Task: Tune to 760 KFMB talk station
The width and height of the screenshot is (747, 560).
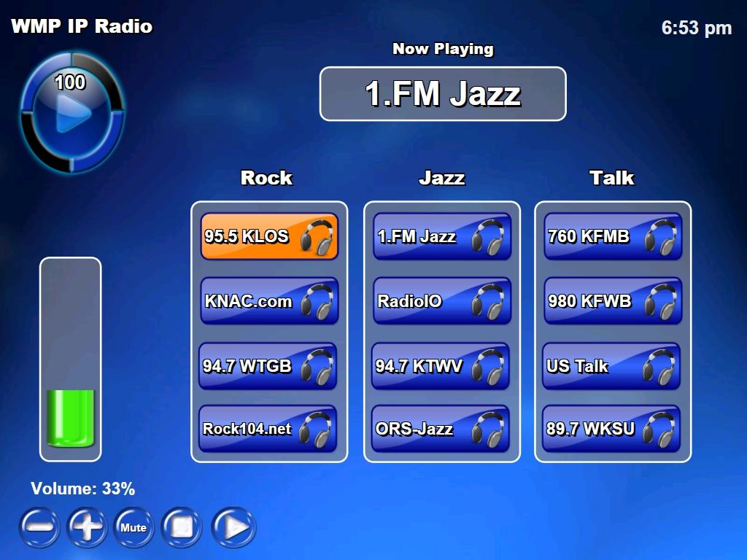Action: [x=613, y=236]
